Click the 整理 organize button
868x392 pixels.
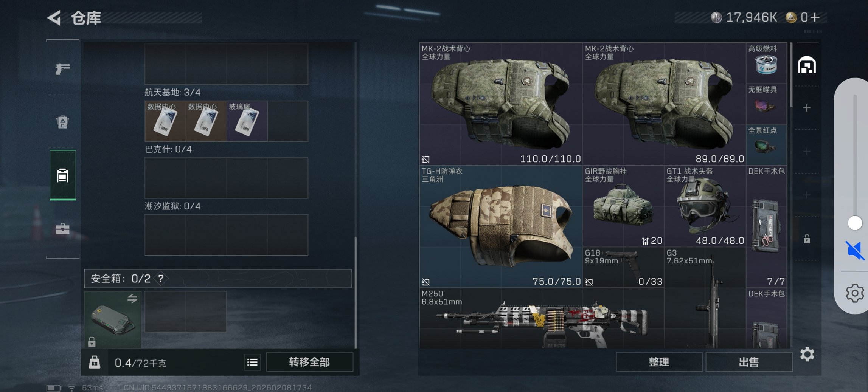659,362
